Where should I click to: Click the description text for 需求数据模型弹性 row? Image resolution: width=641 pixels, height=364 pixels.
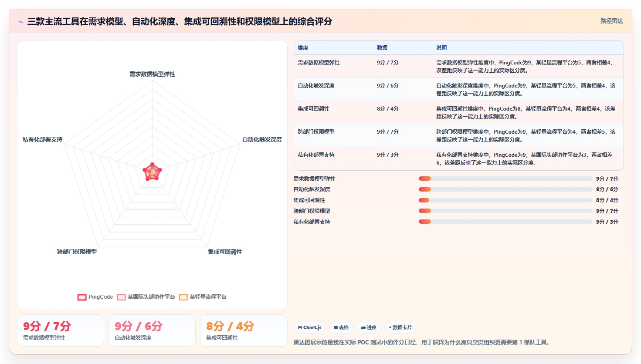(x=526, y=67)
